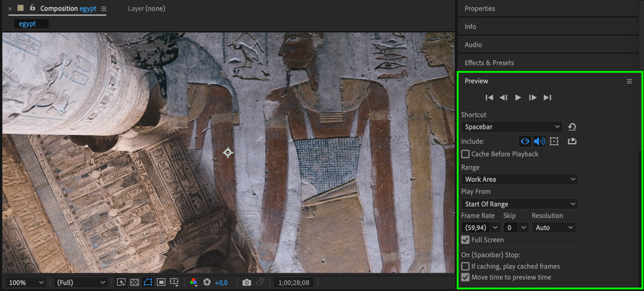The width and height of the screenshot is (644, 291).
Task: Open the Show Channel color menu
Action: 194,283
